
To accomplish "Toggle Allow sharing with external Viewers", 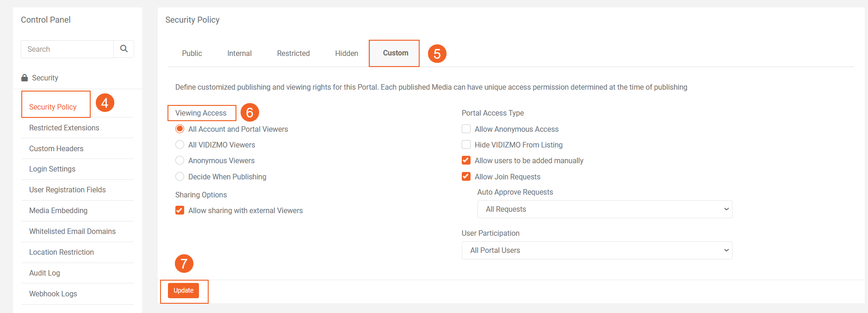I will [180, 210].
